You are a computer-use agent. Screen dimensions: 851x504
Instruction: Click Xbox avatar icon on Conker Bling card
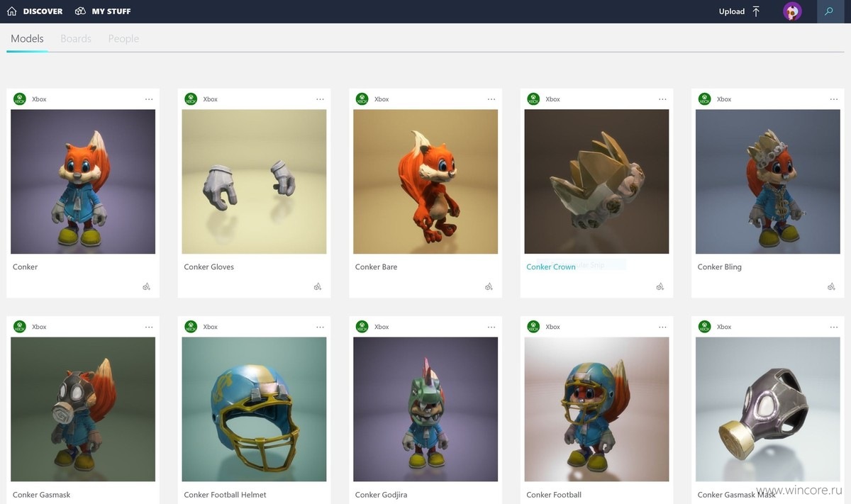pos(704,99)
